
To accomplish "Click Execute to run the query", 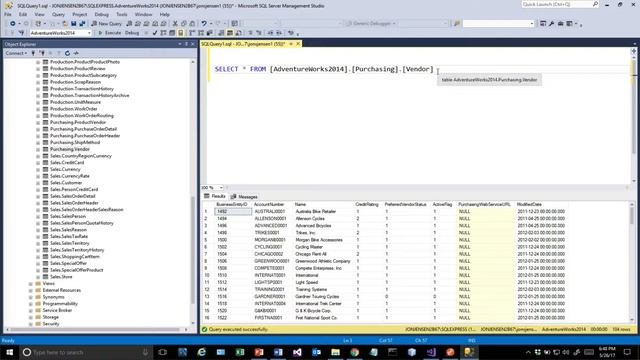I will [109, 33].
